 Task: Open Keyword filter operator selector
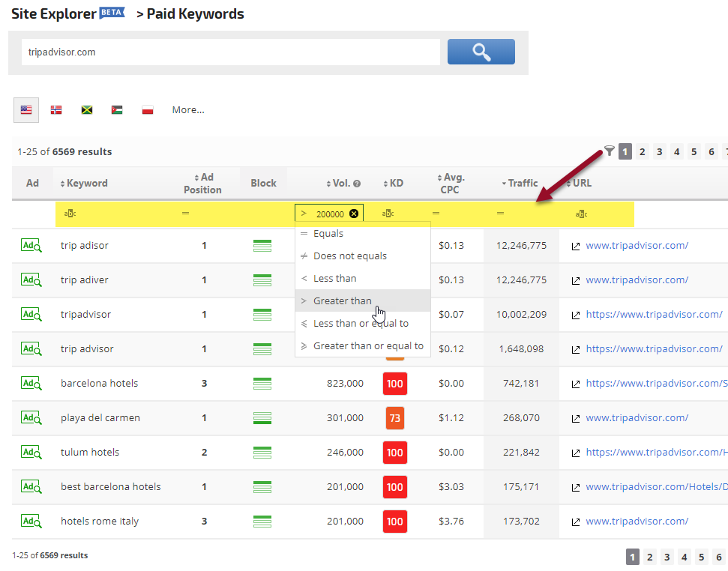click(x=70, y=214)
